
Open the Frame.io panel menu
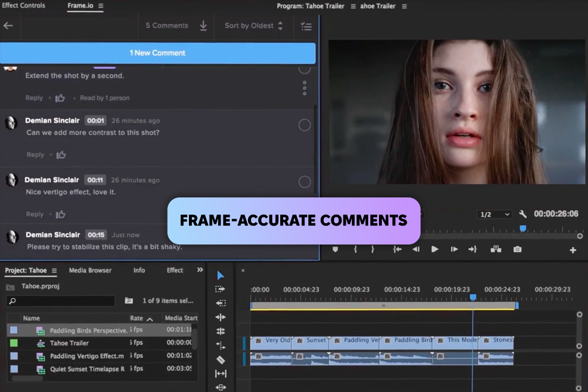100,6
